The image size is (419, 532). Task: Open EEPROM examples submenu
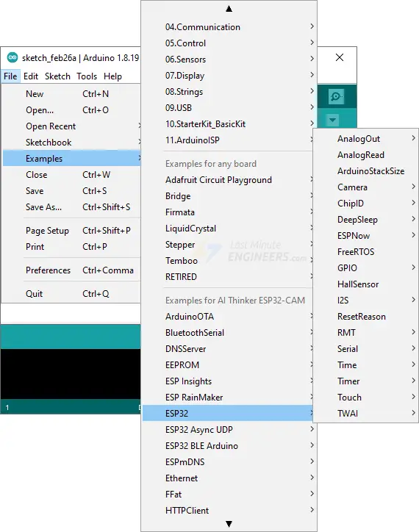(227, 365)
